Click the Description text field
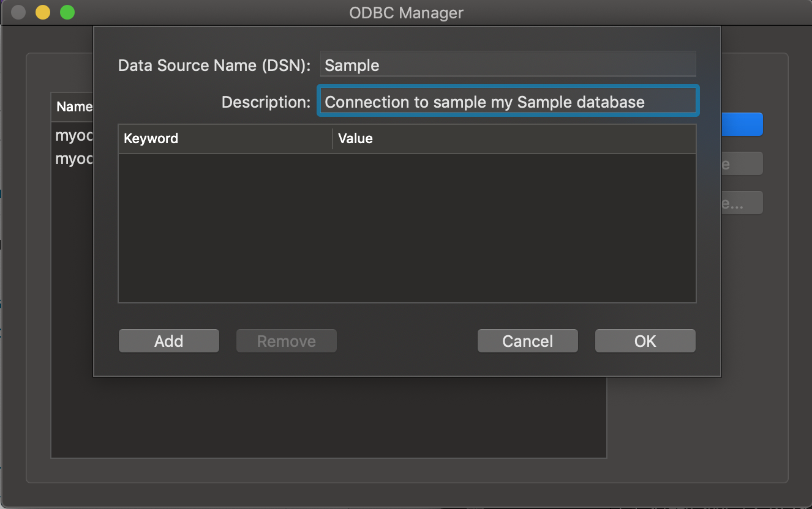Image resolution: width=812 pixels, height=509 pixels. click(508, 101)
